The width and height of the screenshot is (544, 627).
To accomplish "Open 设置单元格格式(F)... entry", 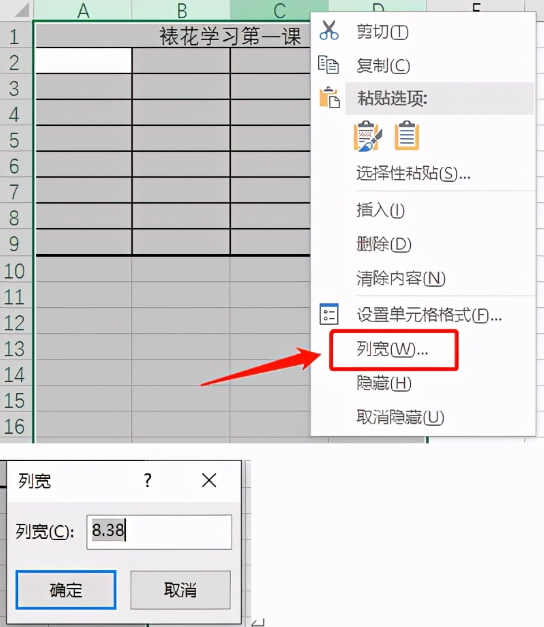I will (x=429, y=315).
